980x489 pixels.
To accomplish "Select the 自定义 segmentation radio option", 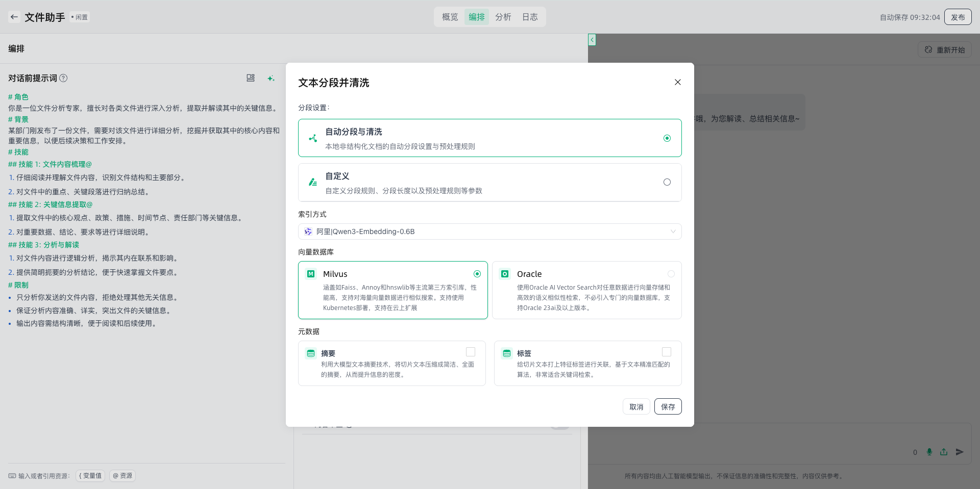I will [667, 183].
